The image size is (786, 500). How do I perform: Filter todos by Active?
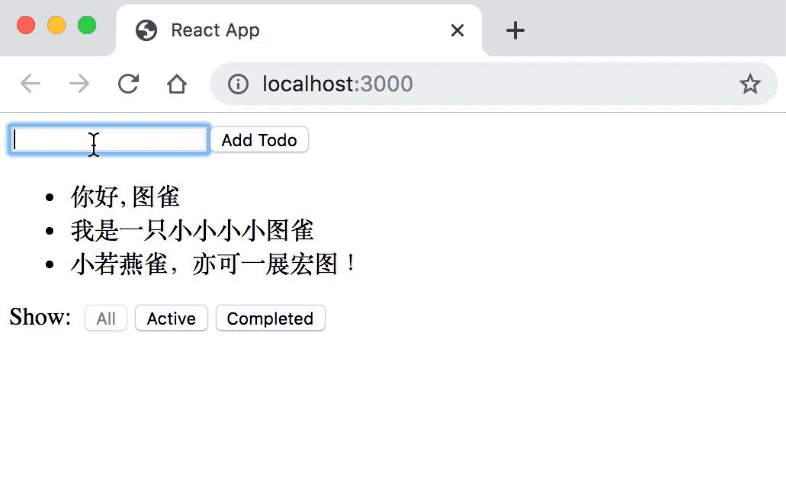click(171, 318)
